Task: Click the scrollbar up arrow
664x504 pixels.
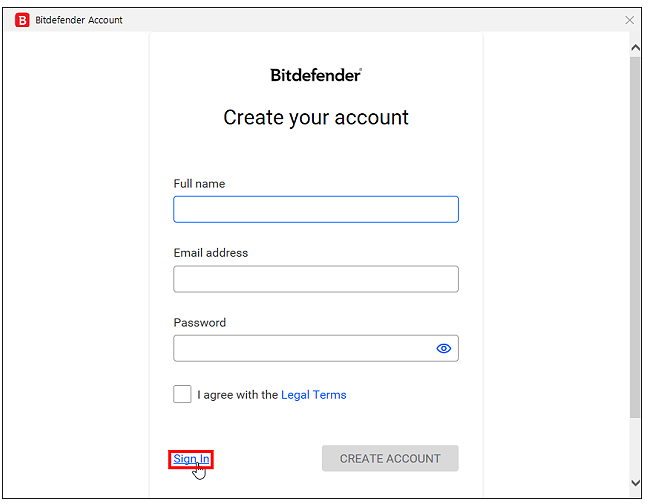Action: [635, 47]
